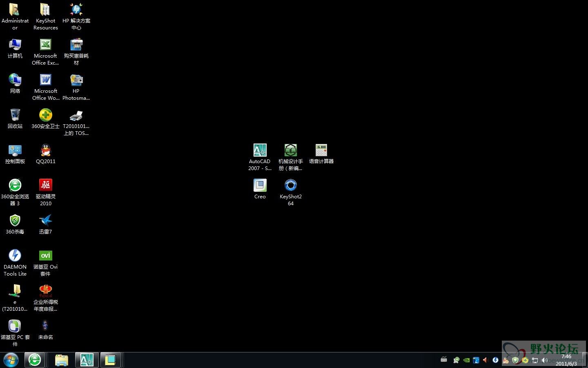Open 机械设计手册 desktop shortcut
The image size is (588, 368).
[290, 150]
